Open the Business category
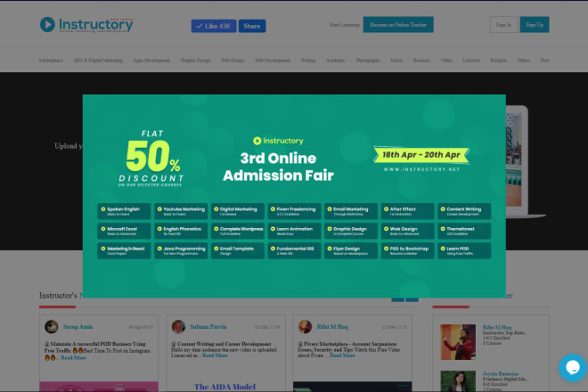The width and height of the screenshot is (588, 392). [x=421, y=60]
